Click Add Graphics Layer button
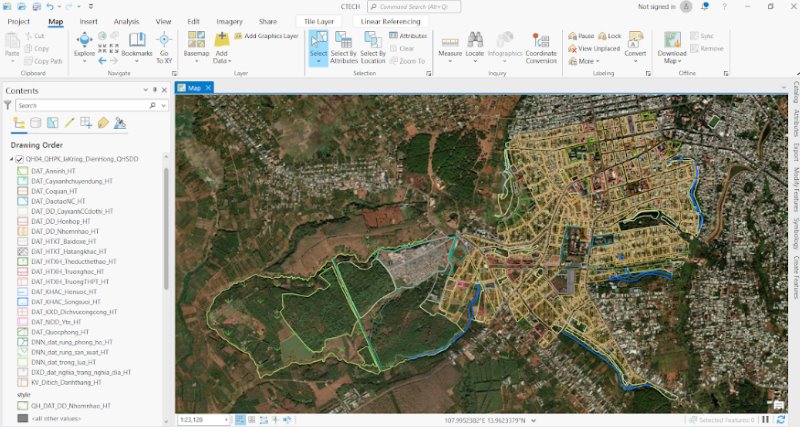This screenshot has height=427, width=800. click(x=266, y=36)
